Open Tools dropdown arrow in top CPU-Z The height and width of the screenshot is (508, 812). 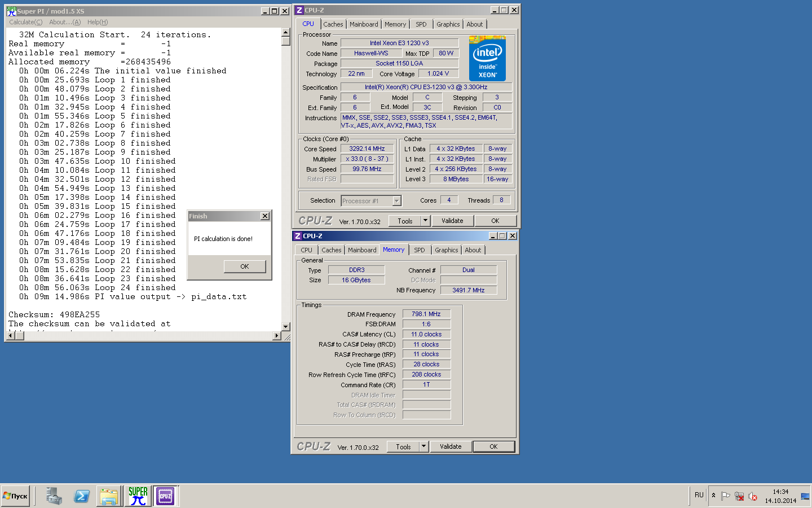tap(426, 221)
